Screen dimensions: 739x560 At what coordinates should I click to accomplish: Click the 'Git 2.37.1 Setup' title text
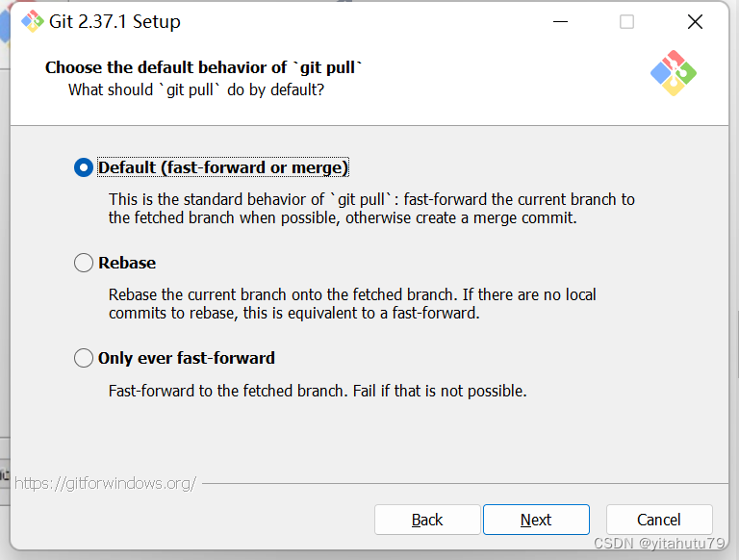(x=115, y=21)
